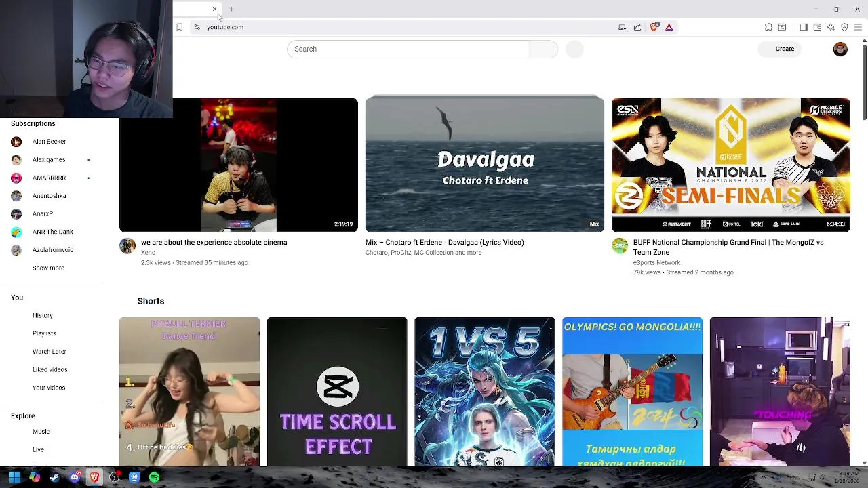The height and width of the screenshot is (488, 868).
Task: Play the Xeno stream thumbnail
Action: tap(239, 165)
